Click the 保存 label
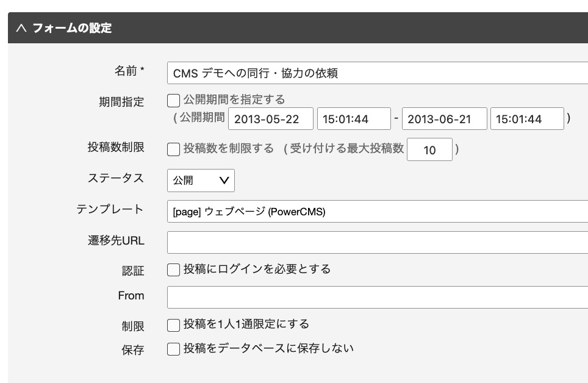The height and width of the screenshot is (383, 588). click(x=133, y=350)
